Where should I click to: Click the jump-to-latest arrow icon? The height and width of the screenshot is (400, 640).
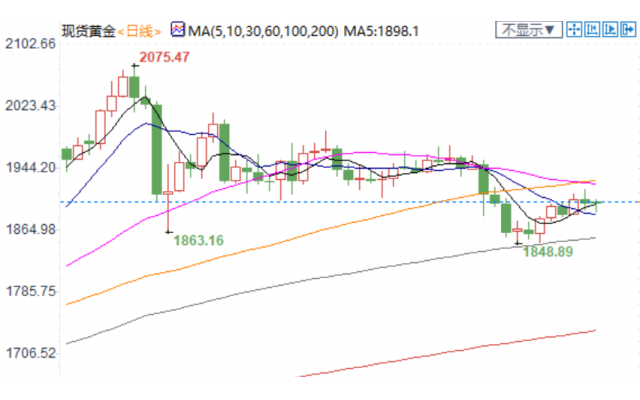click(628, 29)
